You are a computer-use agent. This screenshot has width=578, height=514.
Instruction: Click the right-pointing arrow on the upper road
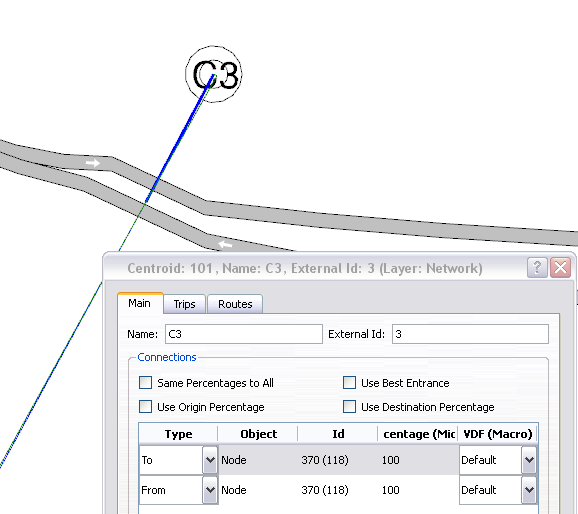(x=93, y=163)
